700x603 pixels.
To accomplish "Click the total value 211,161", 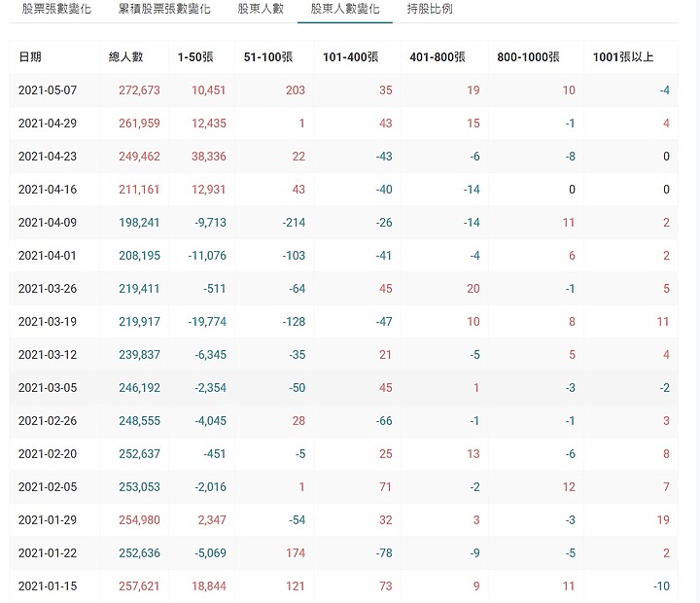I will tap(139, 190).
